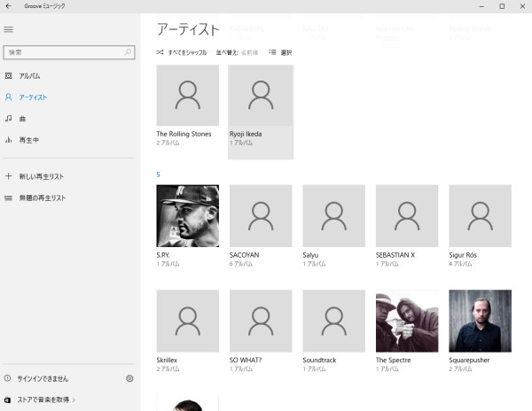Click the album icon beside アルバム
Screen dimensions: 532x411
[9, 76]
